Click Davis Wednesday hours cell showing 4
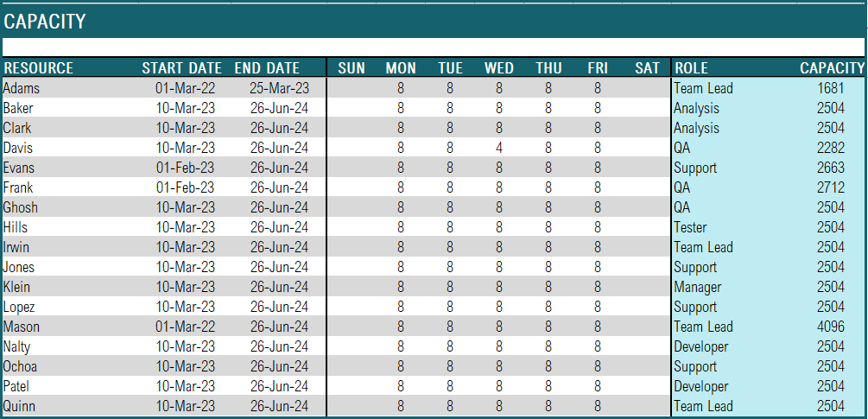The image size is (868, 419). [498, 148]
